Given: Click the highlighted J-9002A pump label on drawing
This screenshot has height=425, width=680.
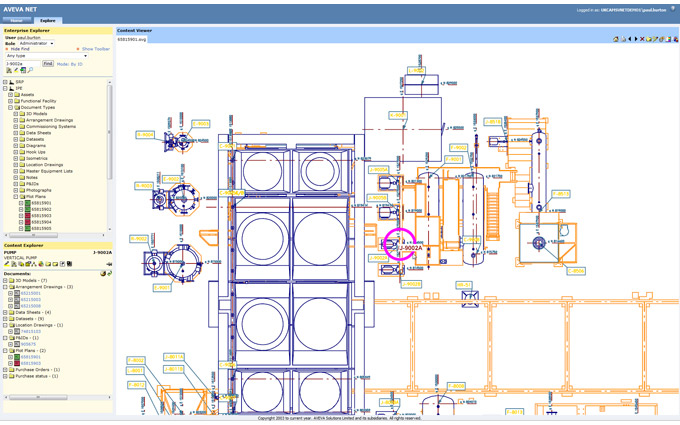Looking at the screenshot, I should pyautogui.click(x=410, y=248).
